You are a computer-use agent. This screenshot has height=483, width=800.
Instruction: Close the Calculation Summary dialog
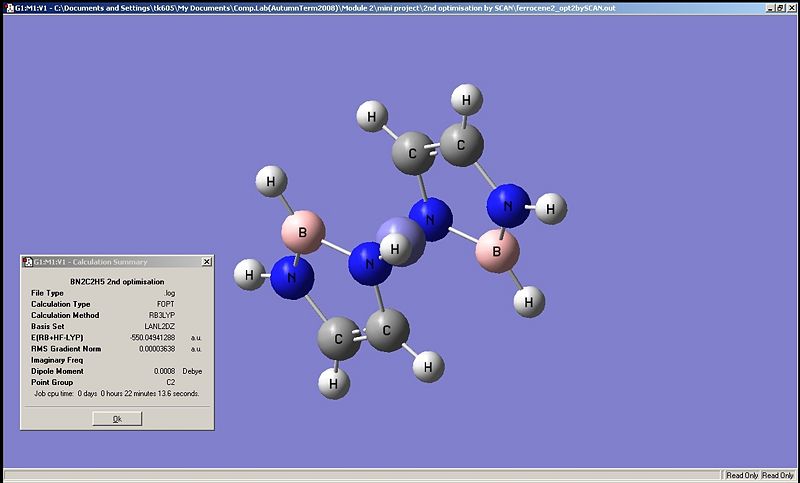tap(207, 262)
